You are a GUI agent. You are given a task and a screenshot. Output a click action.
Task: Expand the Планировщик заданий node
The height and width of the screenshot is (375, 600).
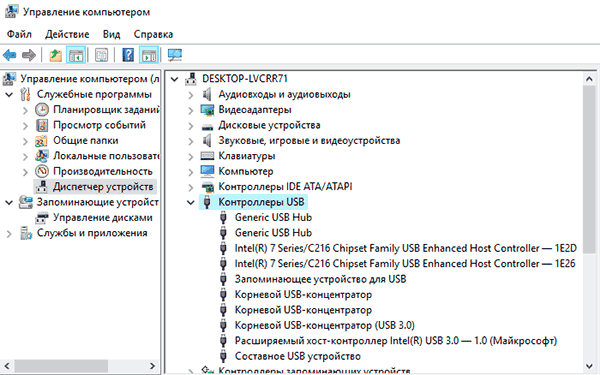tap(25, 110)
